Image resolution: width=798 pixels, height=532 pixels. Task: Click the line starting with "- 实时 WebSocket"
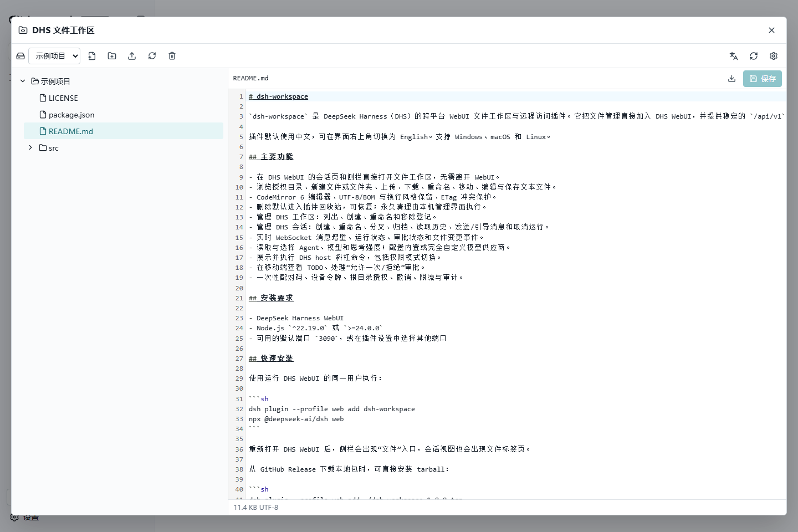tap(367, 238)
